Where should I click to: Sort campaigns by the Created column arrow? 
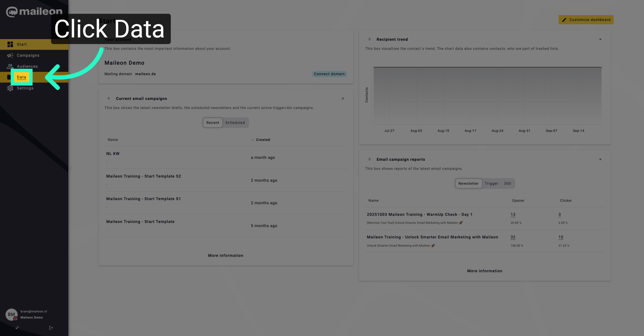253,140
